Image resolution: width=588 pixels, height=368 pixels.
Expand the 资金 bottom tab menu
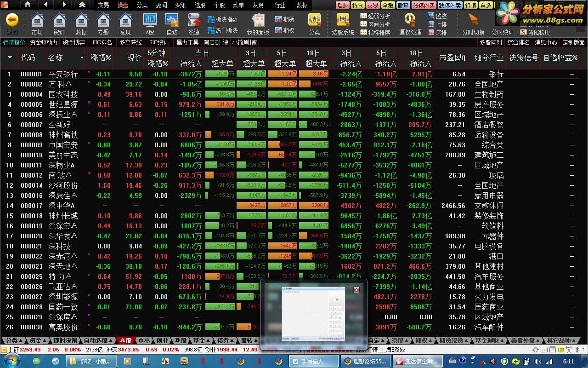[38, 340]
